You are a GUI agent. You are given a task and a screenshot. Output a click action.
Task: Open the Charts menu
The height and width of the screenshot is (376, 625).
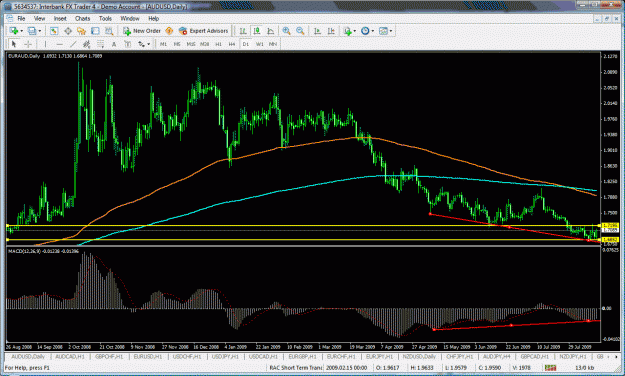83,18
